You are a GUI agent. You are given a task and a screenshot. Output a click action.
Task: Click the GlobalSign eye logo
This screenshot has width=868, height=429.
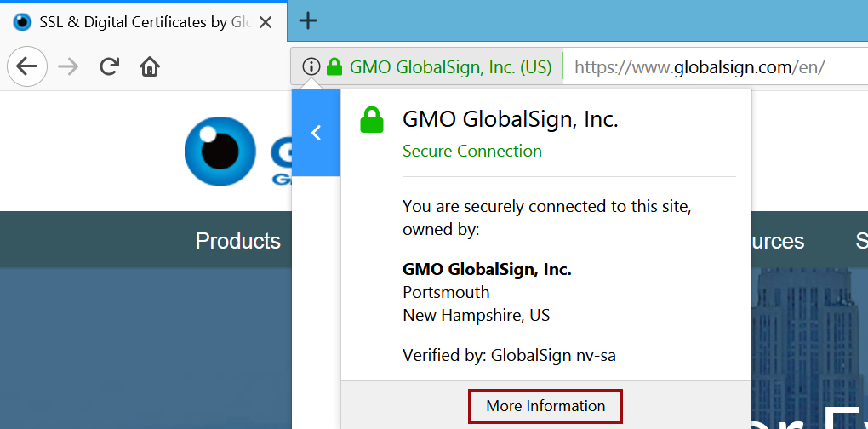pos(220,152)
